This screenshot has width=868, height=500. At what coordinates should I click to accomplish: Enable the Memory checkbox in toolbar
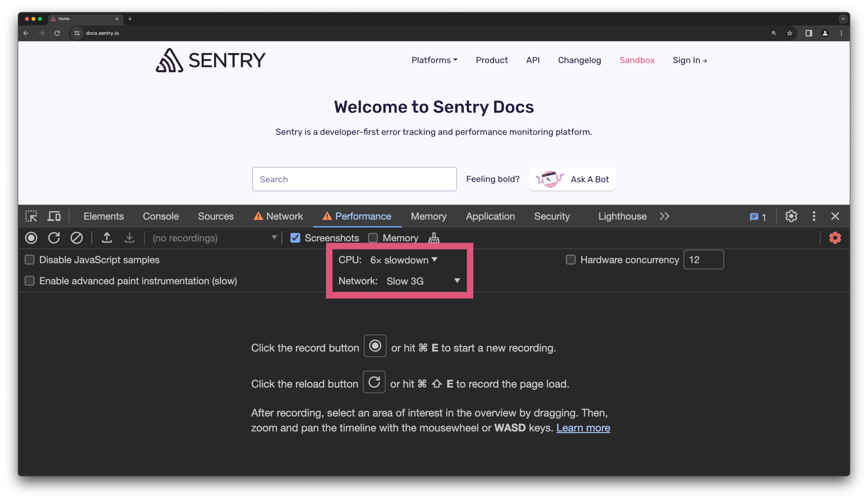pyautogui.click(x=373, y=238)
